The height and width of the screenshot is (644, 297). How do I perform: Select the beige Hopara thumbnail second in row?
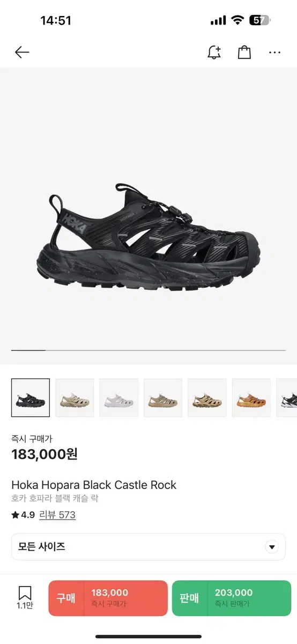pyautogui.click(x=75, y=398)
